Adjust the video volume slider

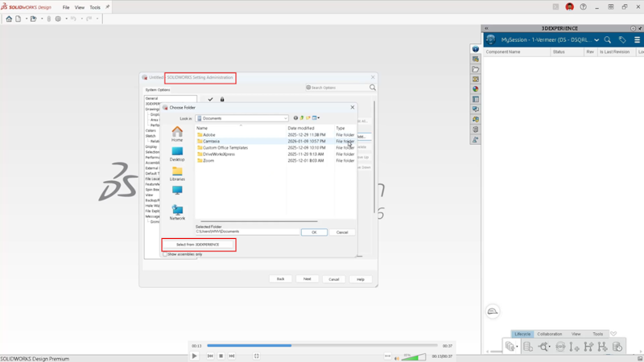click(414, 357)
